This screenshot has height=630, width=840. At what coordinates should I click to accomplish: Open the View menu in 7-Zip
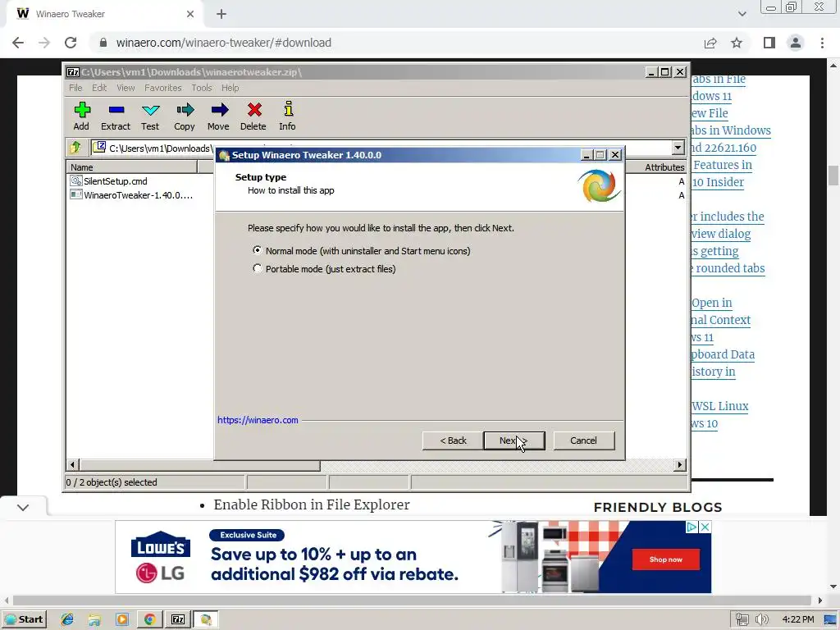pos(126,88)
